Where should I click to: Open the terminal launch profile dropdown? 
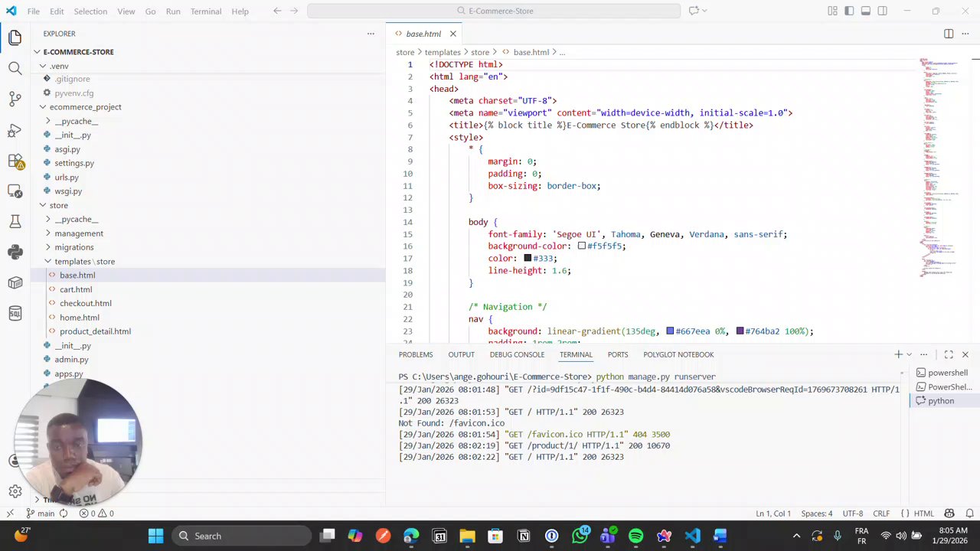910,354
